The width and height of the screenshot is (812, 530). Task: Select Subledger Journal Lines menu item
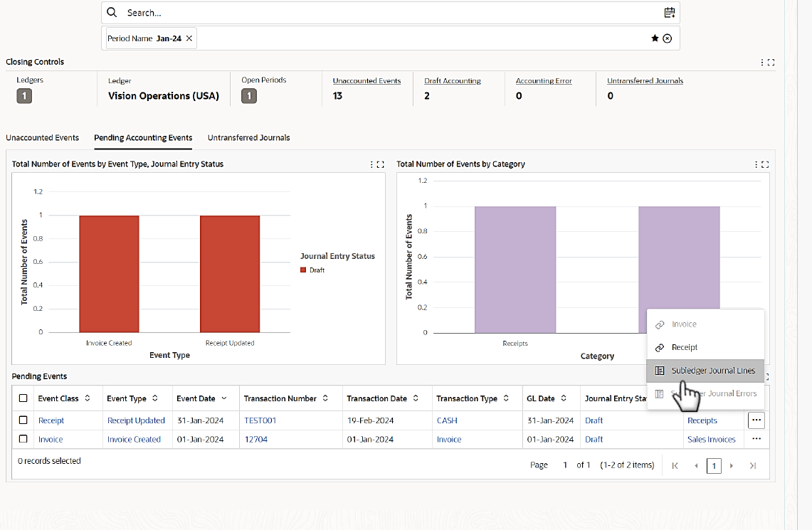point(705,371)
